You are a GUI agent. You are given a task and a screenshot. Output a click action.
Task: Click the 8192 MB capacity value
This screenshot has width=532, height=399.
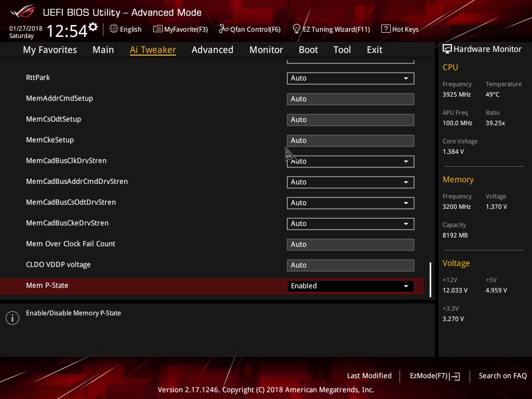pyautogui.click(x=455, y=235)
